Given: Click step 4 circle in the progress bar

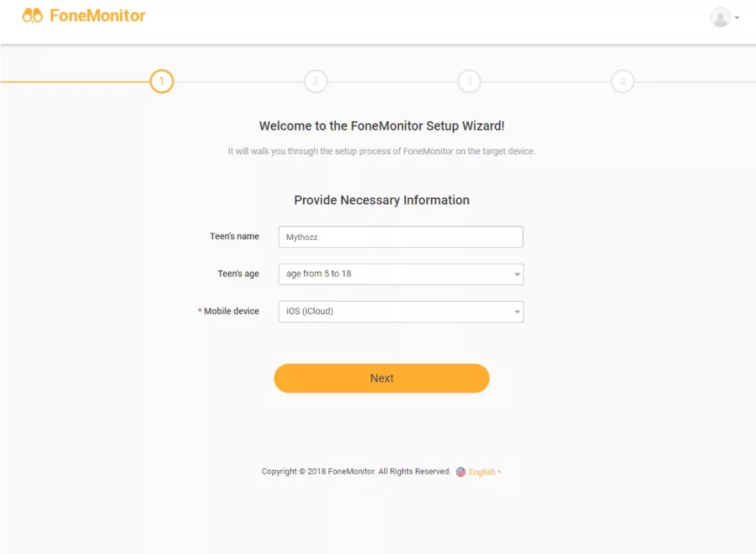Looking at the screenshot, I should pos(623,81).
